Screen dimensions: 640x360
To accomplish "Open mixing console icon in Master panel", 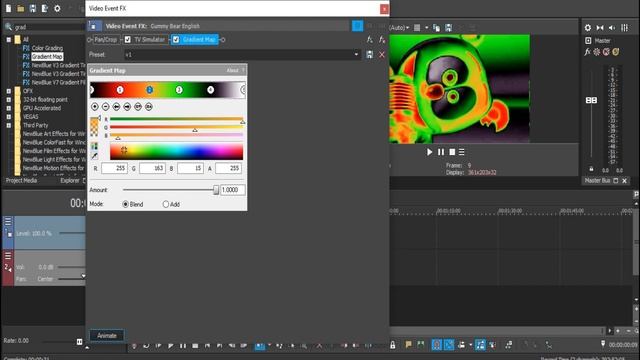I will coord(624,28).
